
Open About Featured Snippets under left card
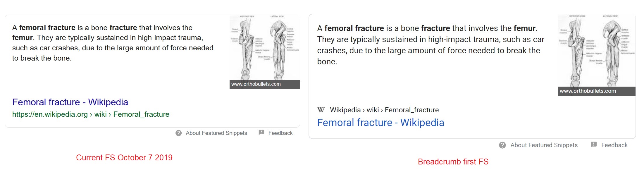coord(216,133)
